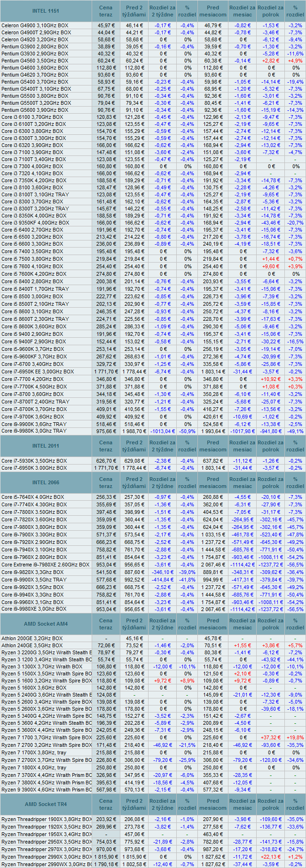This screenshot has height=868, width=306.
Task: Click Rozdiel za polrok header in AMD Socket AM4
Action: click(x=271, y=624)
